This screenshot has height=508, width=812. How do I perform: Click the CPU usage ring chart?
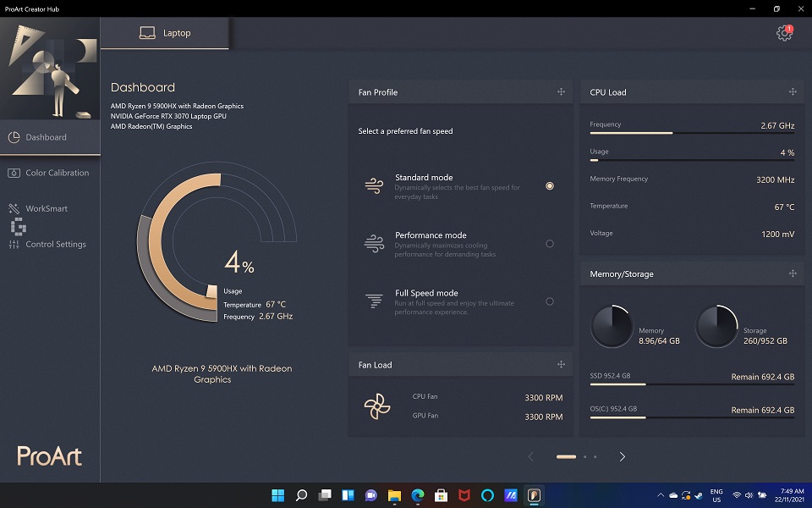pos(217,242)
